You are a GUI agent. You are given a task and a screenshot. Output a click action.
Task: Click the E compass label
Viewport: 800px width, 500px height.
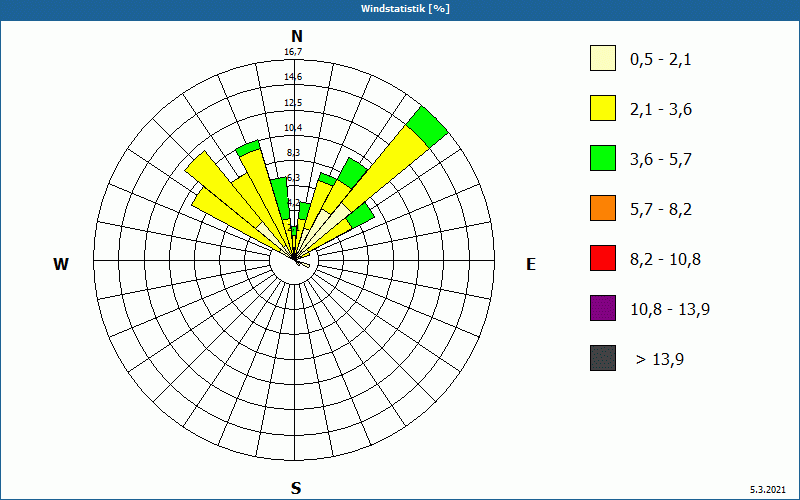point(531,264)
